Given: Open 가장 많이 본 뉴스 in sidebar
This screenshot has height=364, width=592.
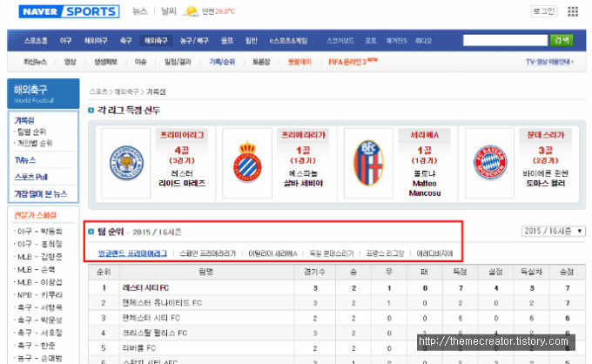Looking at the screenshot, I should pyautogui.click(x=41, y=193).
